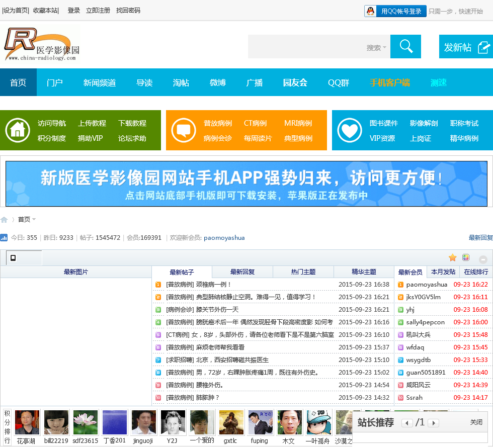Open 园友会 in main navigation

point(295,82)
